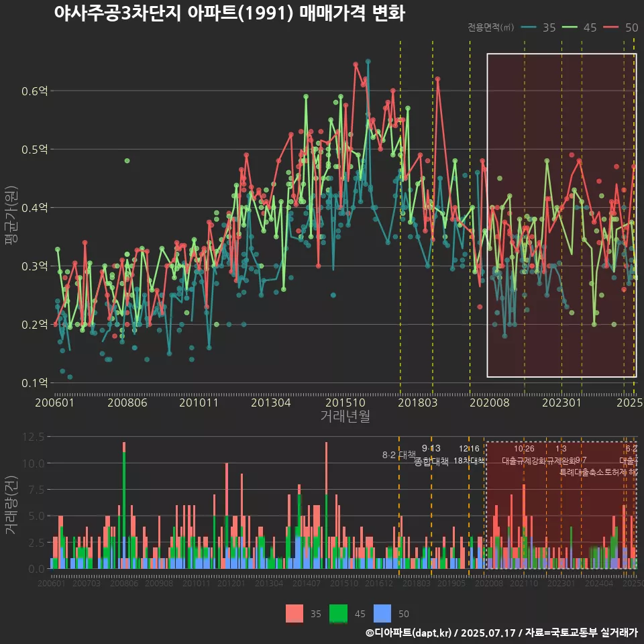
Task: Click the 0.6억 y-axis label
Action: click(x=34, y=91)
